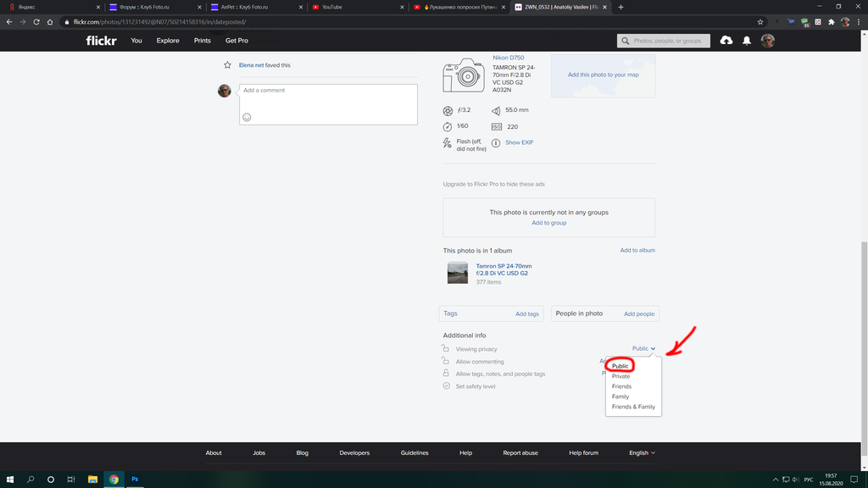This screenshot has width=868, height=488.
Task: Open the emoji picker in comment box
Action: [x=247, y=117]
